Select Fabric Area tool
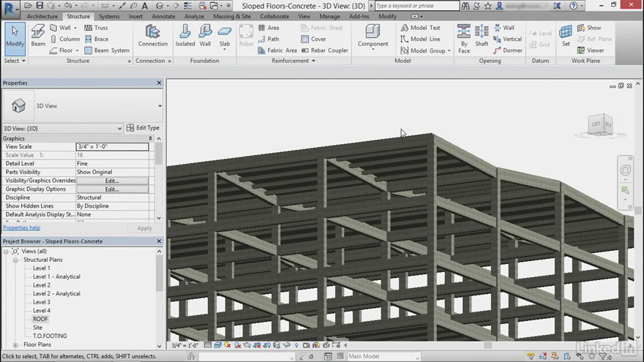644x362 pixels. (x=277, y=50)
